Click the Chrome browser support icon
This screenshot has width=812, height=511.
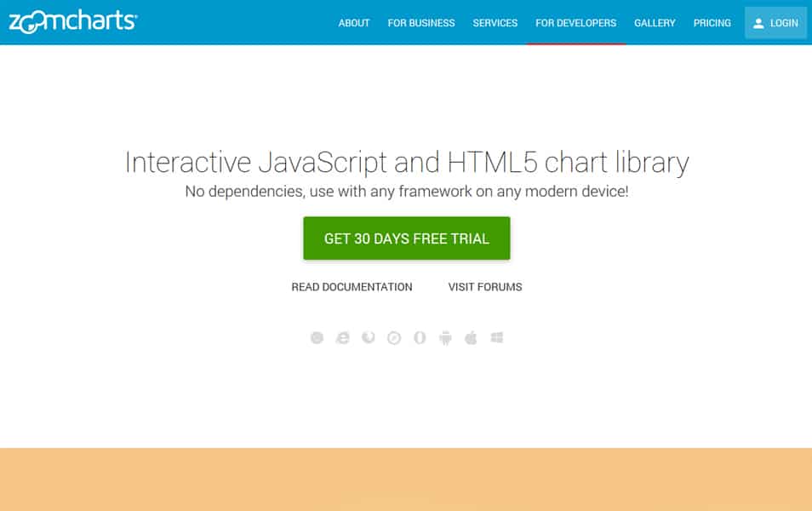pyautogui.click(x=317, y=336)
